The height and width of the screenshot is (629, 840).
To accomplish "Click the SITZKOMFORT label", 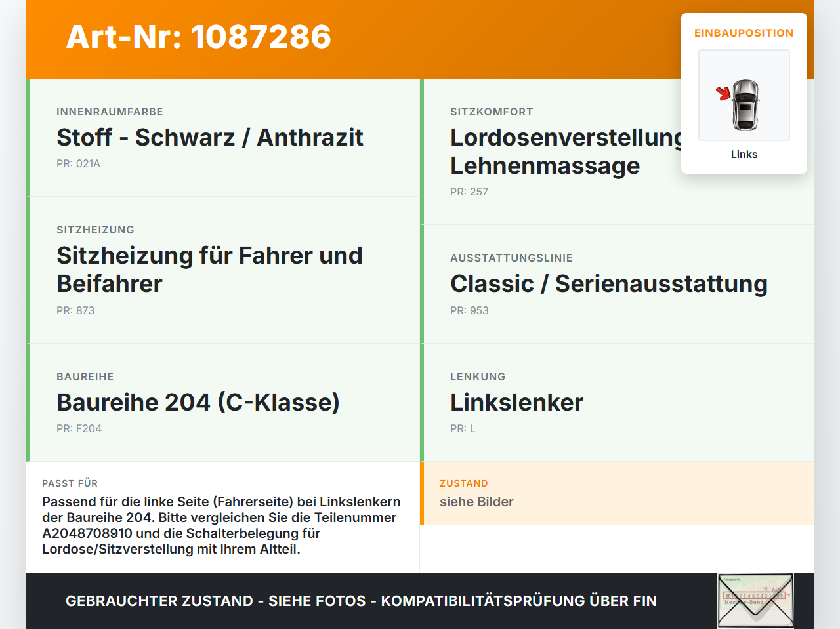I will click(x=492, y=112).
